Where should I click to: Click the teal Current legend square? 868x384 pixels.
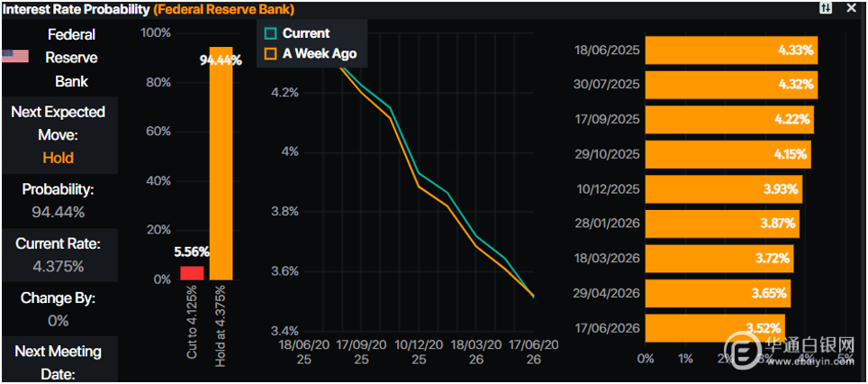click(270, 33)
